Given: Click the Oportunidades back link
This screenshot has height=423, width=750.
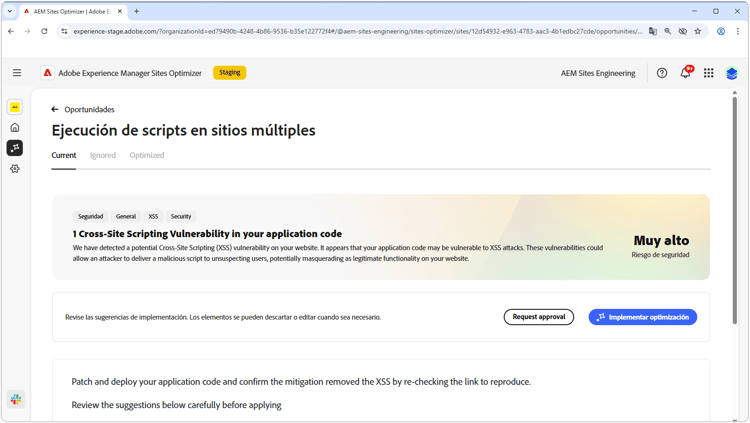Looking at the screenshot, I should coord(89,110).
